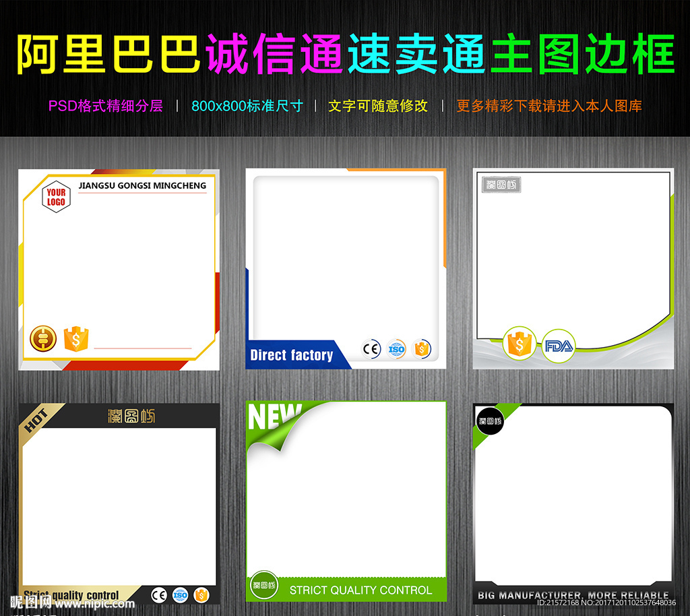
Task: Select the Direct factory frame template
Action: (x=346, y=268)
